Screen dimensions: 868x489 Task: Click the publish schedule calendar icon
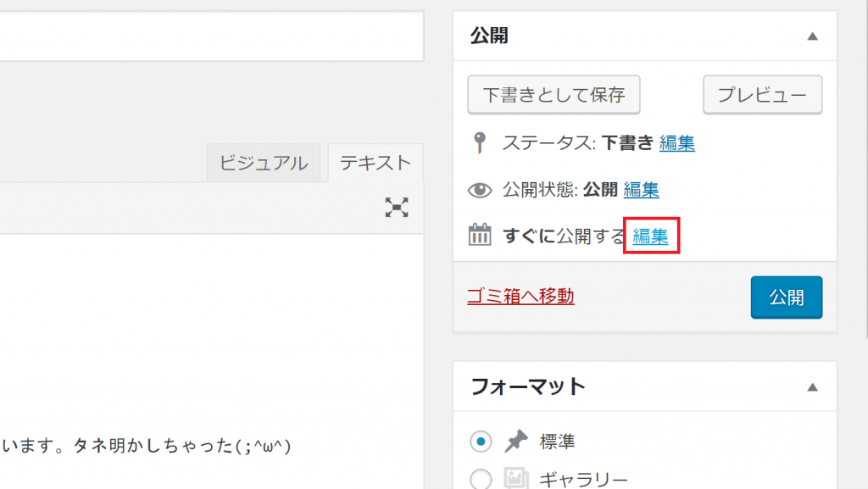tap(480, 235)
